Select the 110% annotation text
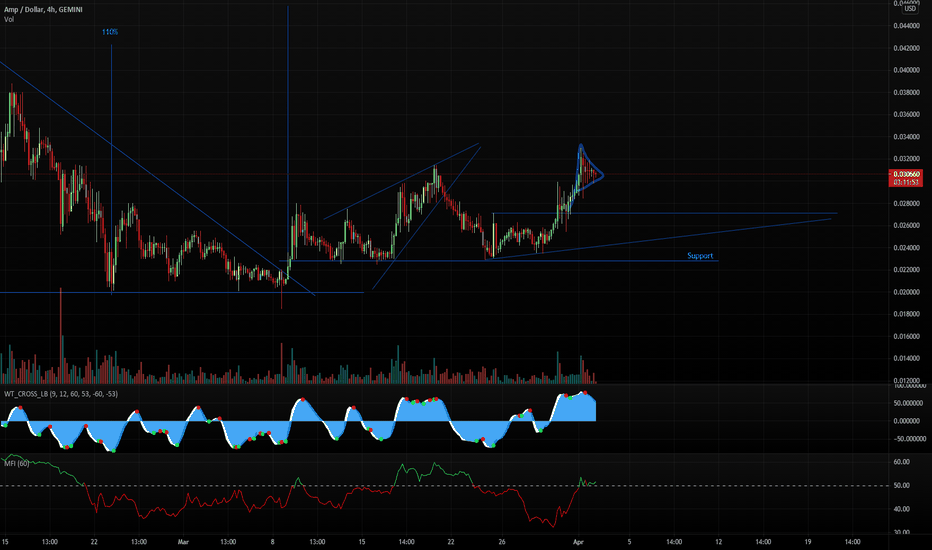This screenshot has height=550, width=932. coord(110,32)
